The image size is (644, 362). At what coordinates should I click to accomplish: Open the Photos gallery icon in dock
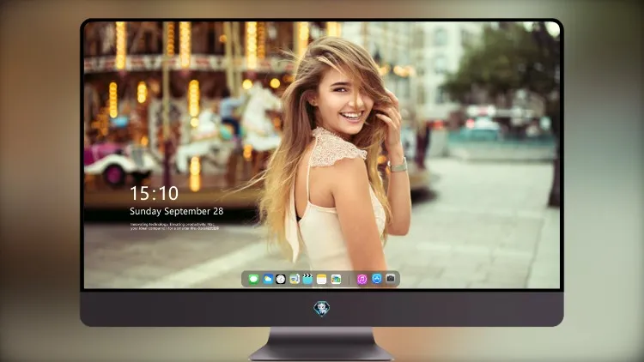[x=336, y=279]
